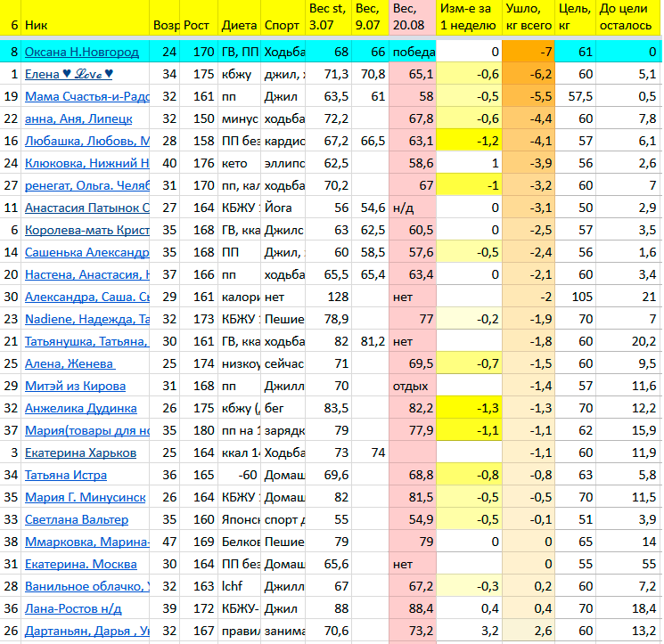Follow the Алена, Женева link
Screen dimensions: 664x644
(70, 364)
